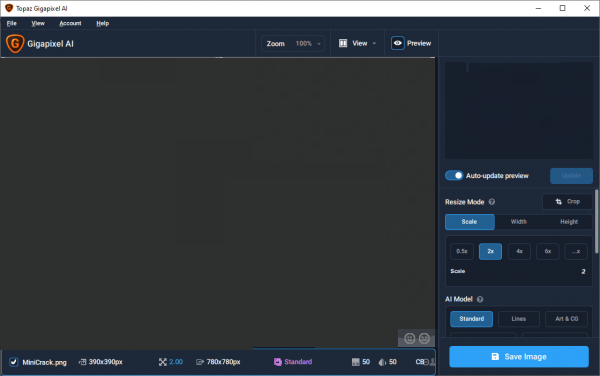Click the split View layout icon
The height and width of the screenshot is (376, 600).
pyautogui.click(x=343, y=43)
